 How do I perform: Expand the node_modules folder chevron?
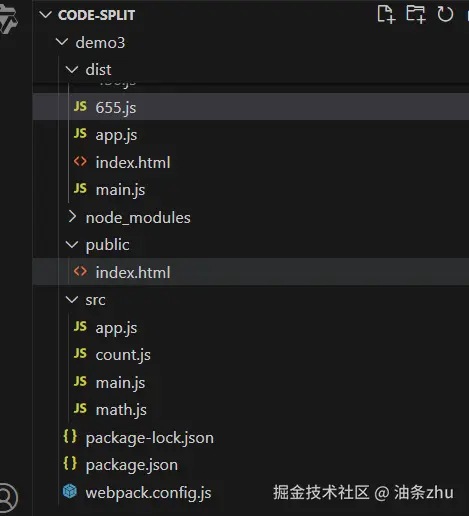72,217
